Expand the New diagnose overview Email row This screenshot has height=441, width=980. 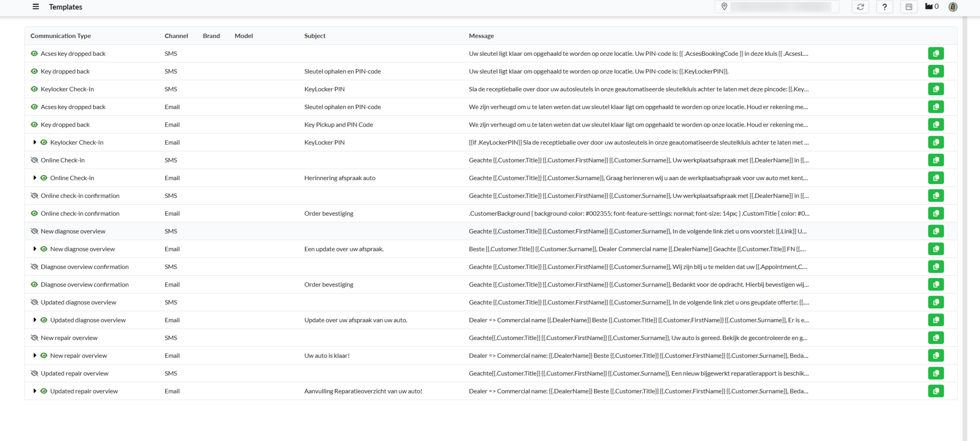point(35,249)
